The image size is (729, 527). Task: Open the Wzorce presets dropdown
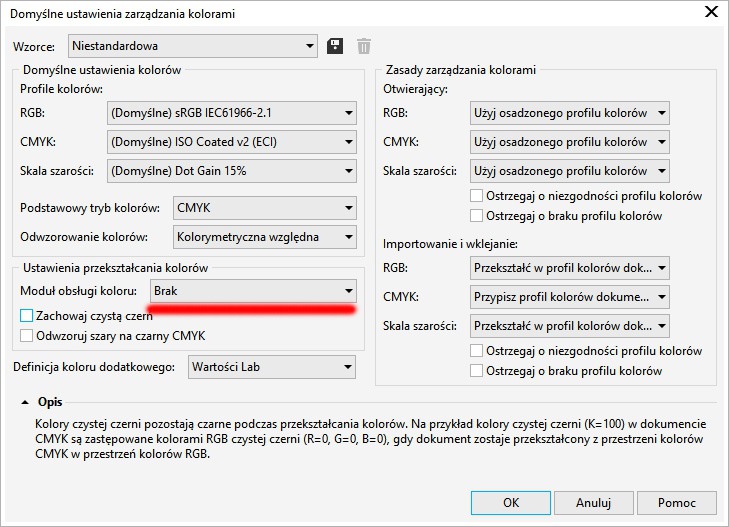pyautogui.click(x=192, y=46)
